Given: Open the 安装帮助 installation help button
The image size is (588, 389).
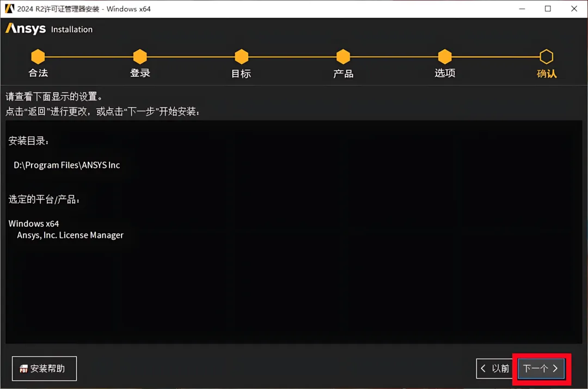Looking at the screenshot, I should point(44,368).
